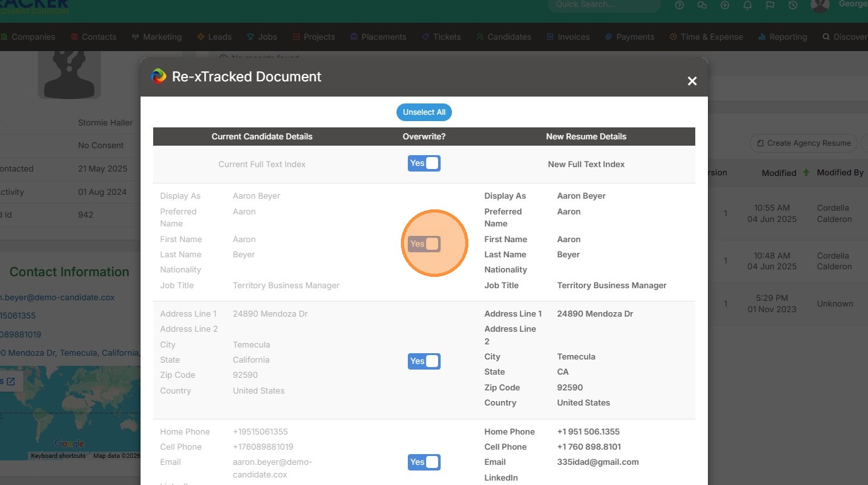This screenshot has width=868, height=485.
Task: Click the Quick Search field
Action: (604, 5)
